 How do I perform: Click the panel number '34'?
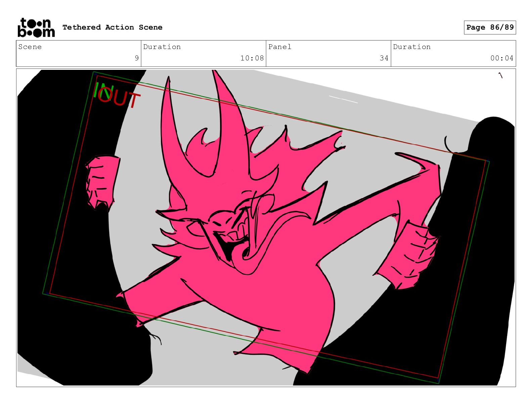(x=384, y=58)
